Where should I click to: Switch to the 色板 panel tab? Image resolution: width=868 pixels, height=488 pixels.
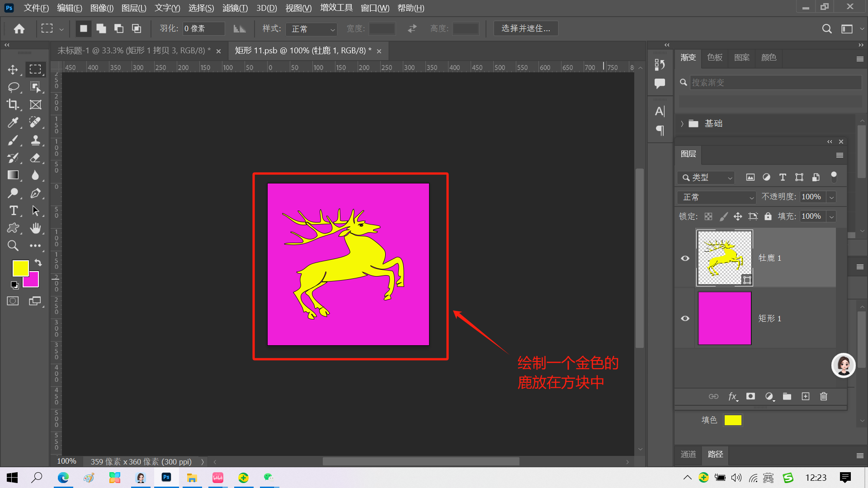coord(715,57)
